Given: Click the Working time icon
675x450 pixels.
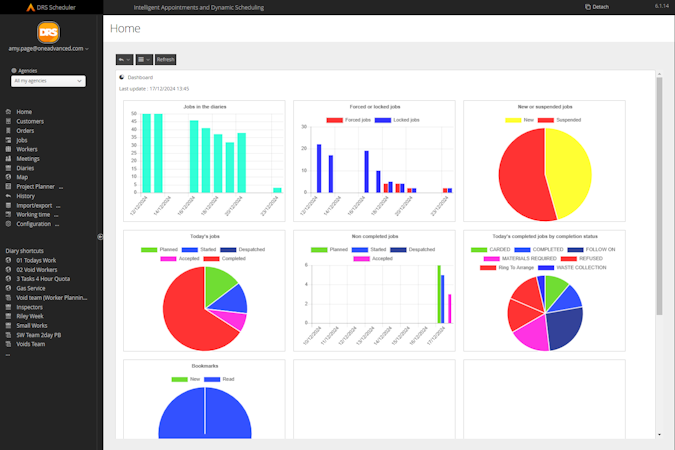Looking at the screenshot, I should (x=8, y=214).
